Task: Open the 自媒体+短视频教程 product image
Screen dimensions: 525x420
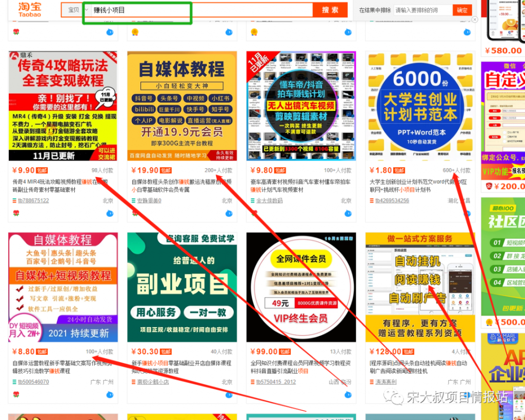Action: (63, 287)
